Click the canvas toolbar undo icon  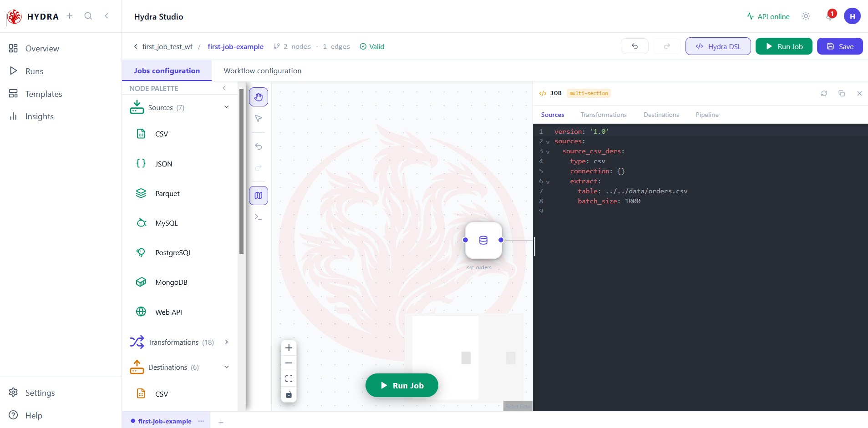[259, 146]
